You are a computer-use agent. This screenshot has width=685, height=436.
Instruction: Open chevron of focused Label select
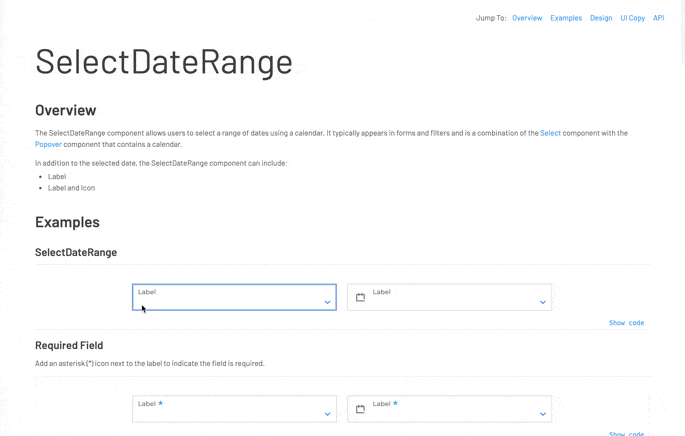tap(327, 302)
